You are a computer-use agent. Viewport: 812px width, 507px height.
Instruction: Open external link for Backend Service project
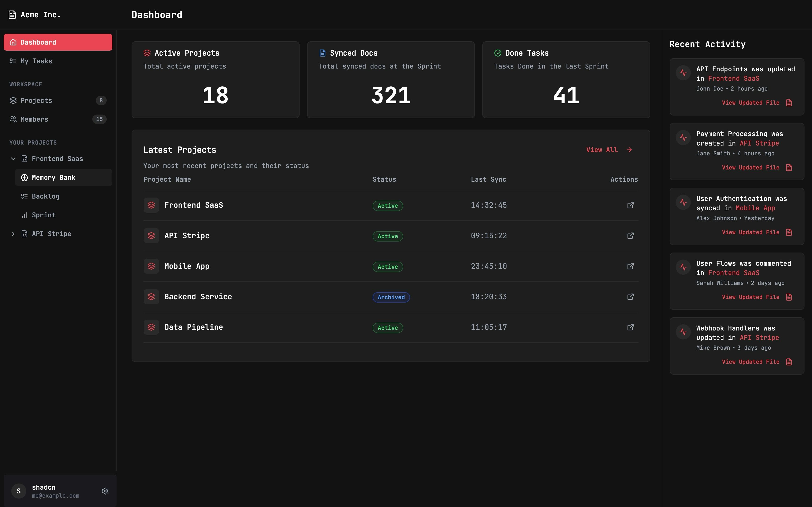[630, 296]
